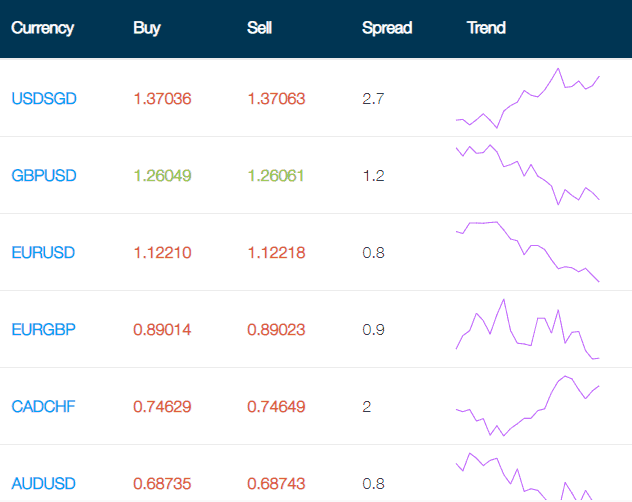Select EURUSD sell price 1.12218
The height and width of the screenshot is (502, 632).
pos(276,253)
